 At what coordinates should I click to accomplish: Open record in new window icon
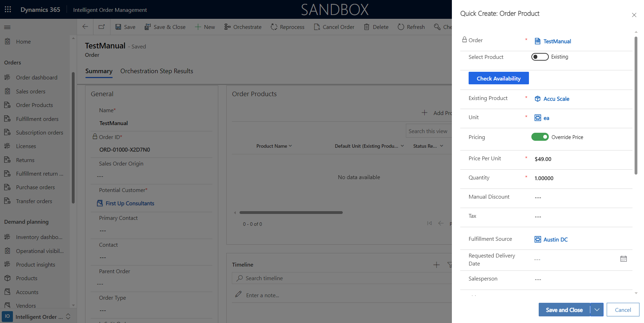point(102,27)
